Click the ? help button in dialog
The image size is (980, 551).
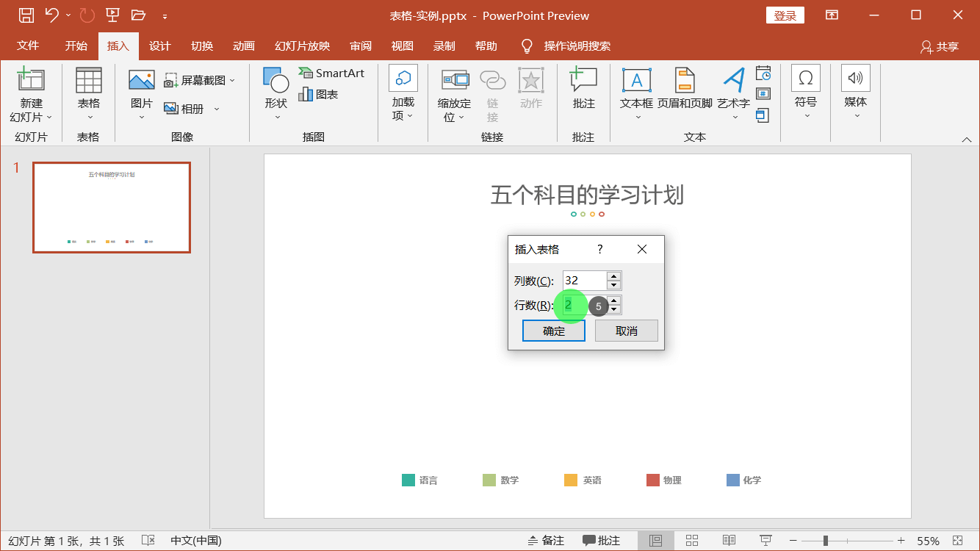click(x=599, y=249)
